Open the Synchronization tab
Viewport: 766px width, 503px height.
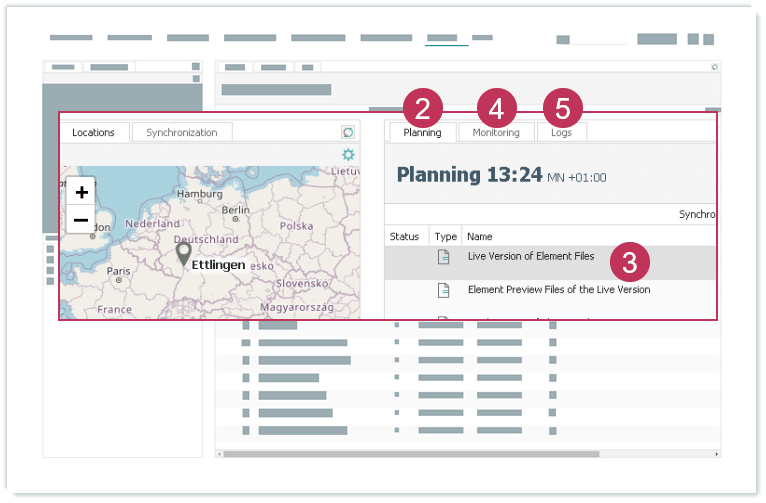(x=181, y=132)
